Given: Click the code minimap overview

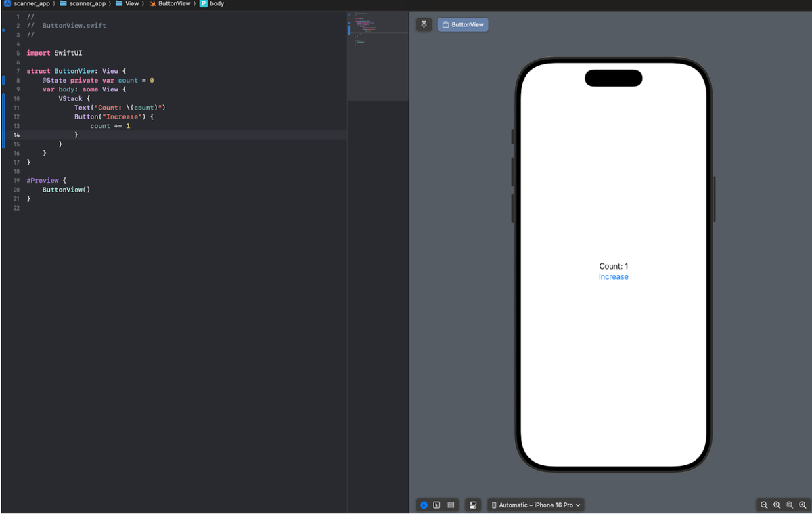Looking at the screenshot, I should tap(378, 56).
